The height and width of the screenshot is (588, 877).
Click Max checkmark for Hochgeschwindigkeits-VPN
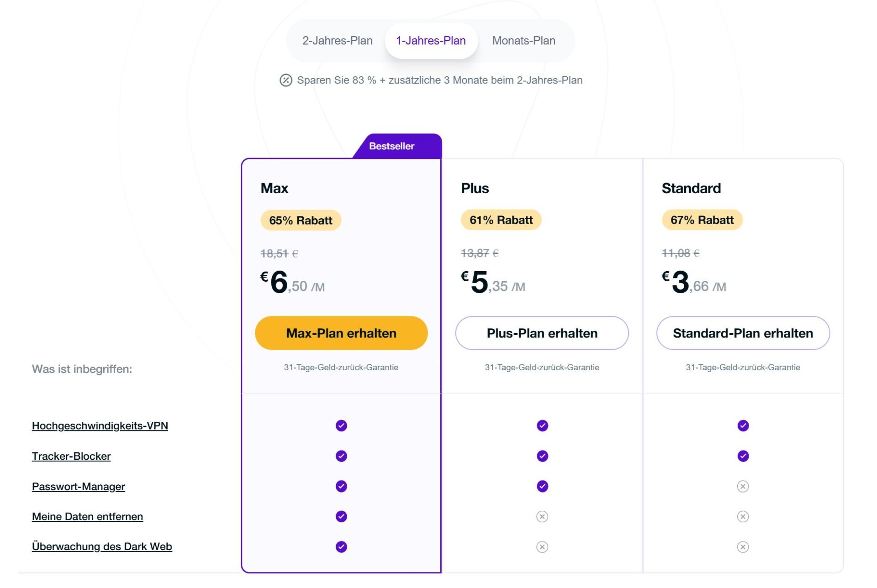[x=341, y=426]
